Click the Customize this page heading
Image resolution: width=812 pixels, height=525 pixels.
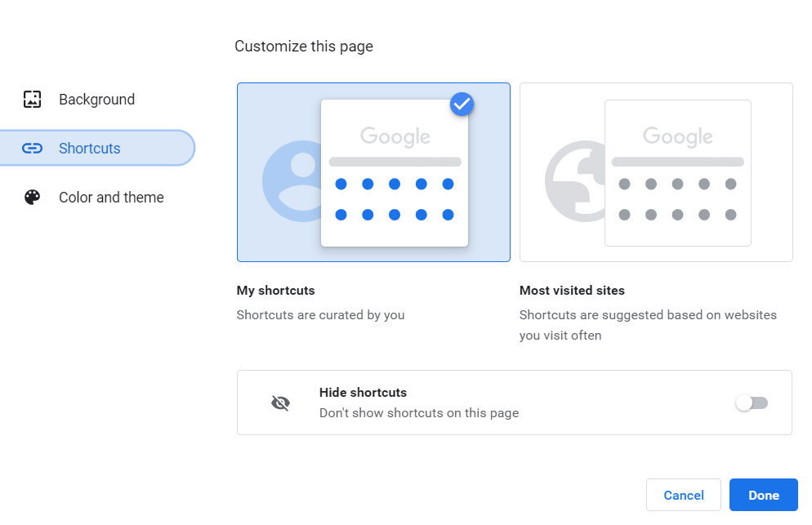click(x=304, y=46)
